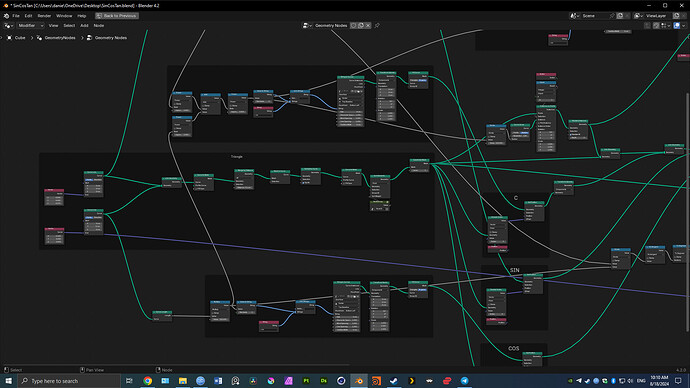Open Microsoft Word from the taskbar

point(218,381)
